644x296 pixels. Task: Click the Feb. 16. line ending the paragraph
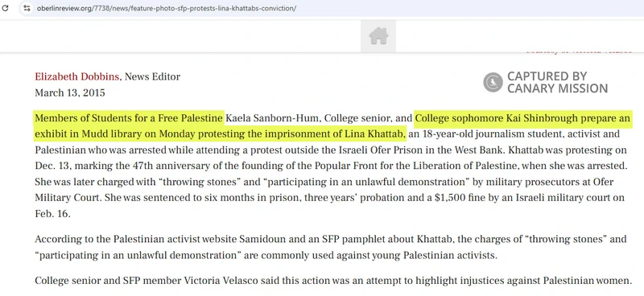click(52, 214)
